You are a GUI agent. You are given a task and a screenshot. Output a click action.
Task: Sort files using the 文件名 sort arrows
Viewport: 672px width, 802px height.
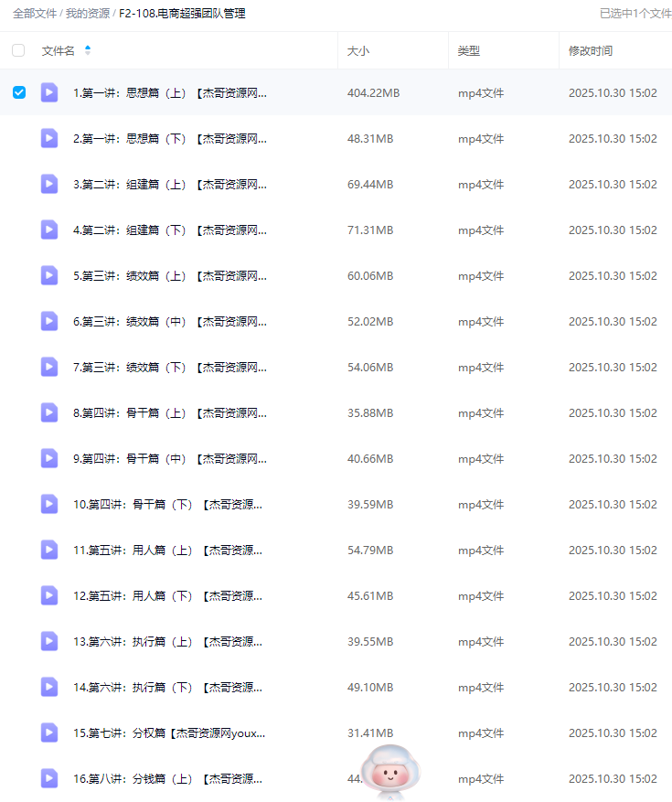88,51
